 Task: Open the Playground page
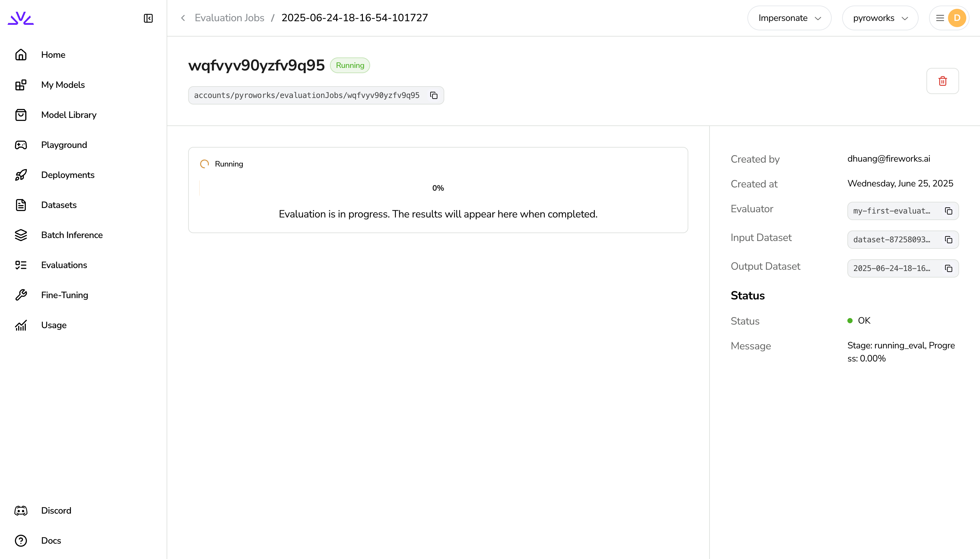[64, 145]
